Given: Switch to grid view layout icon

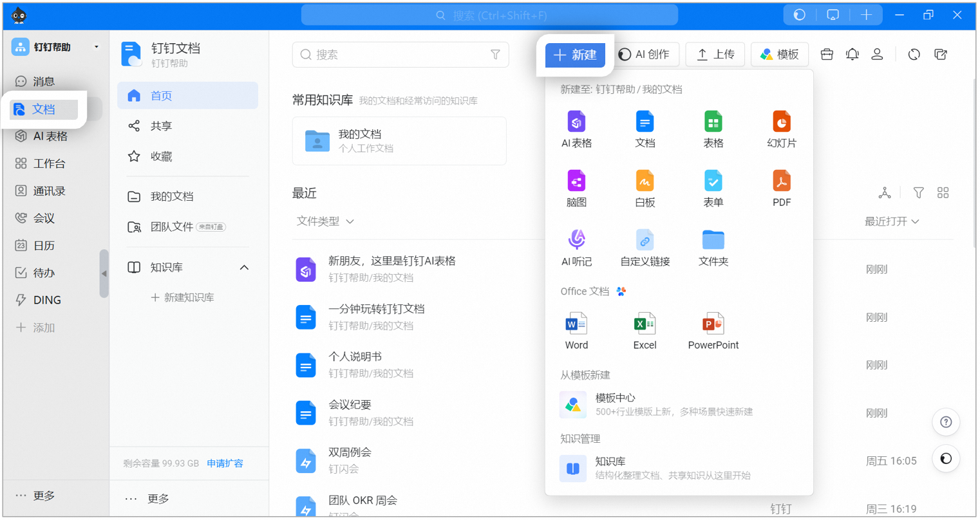Looking at the screenshot, I should (x=943, y=193).
